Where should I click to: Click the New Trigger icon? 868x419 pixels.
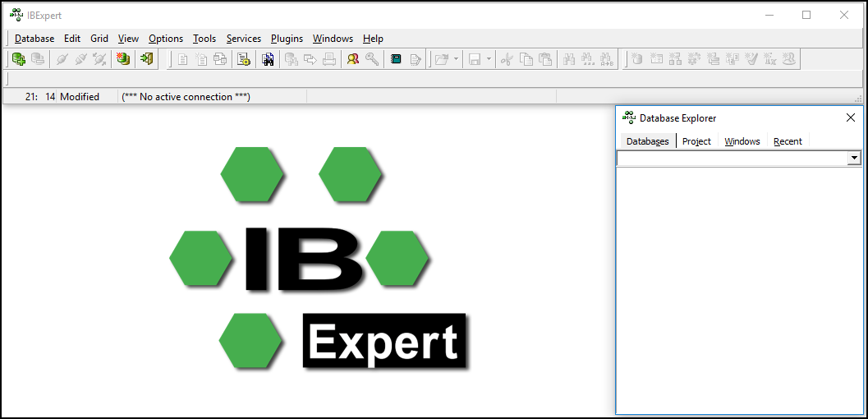pos(713,59)
